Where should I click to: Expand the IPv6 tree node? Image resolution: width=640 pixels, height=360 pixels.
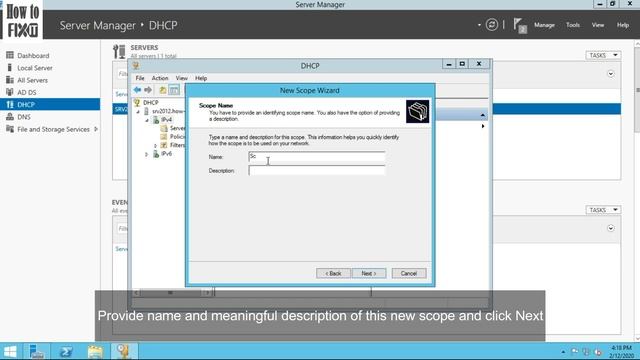(x=147, y=154)
